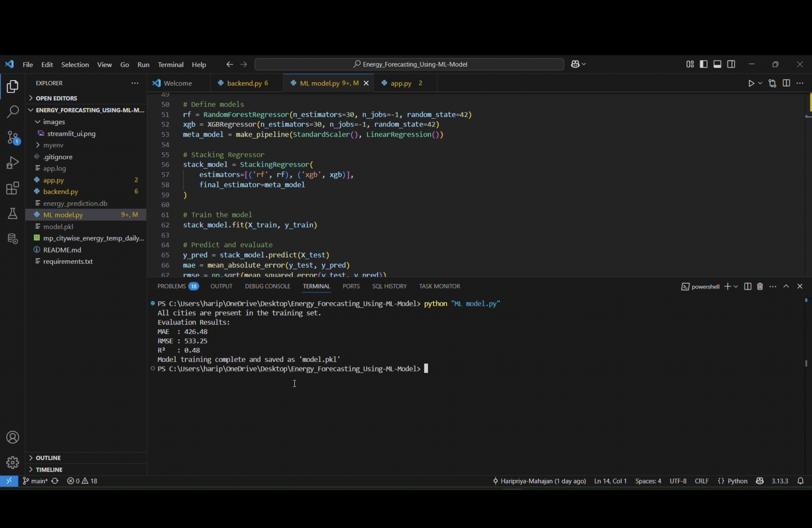Click the Python language mode in status bar
The height and width of the screenshot is (528, 812).
(x=733, y=481)
